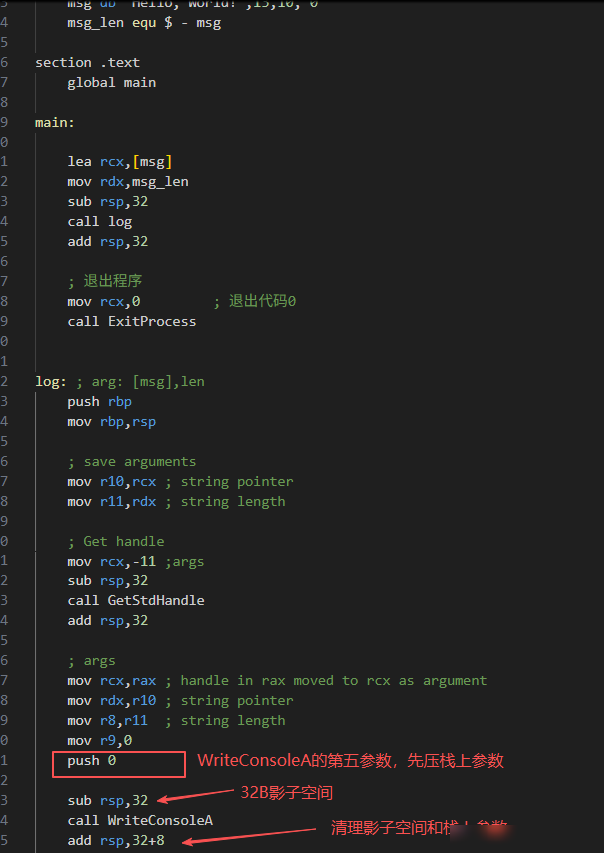Click the 'call WriteConsoleA' line
This screenshot has height=853, width=604.
point(140,820)
